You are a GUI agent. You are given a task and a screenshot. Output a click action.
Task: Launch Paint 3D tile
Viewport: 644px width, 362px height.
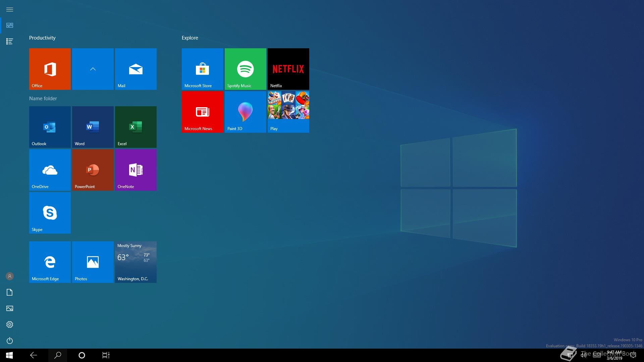(x=245, y=112)
